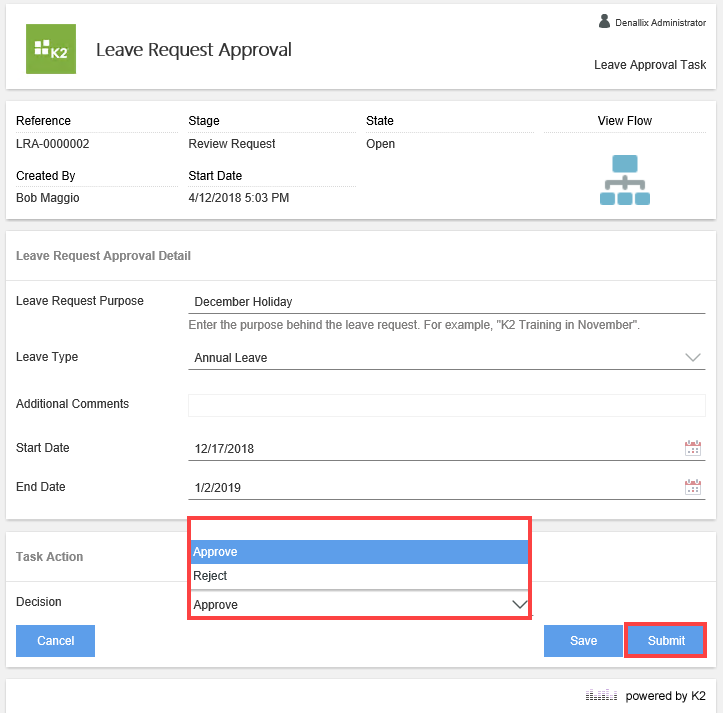Image resolution: width=723 pixels, height=713 pixels.
Task: Click the Denallix Administrator user name
Action: [x=660, y=22]
